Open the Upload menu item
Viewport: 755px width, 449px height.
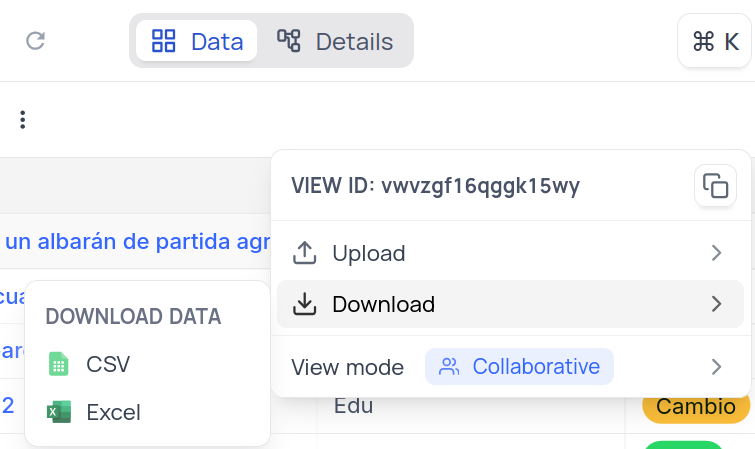pos(368,253)
